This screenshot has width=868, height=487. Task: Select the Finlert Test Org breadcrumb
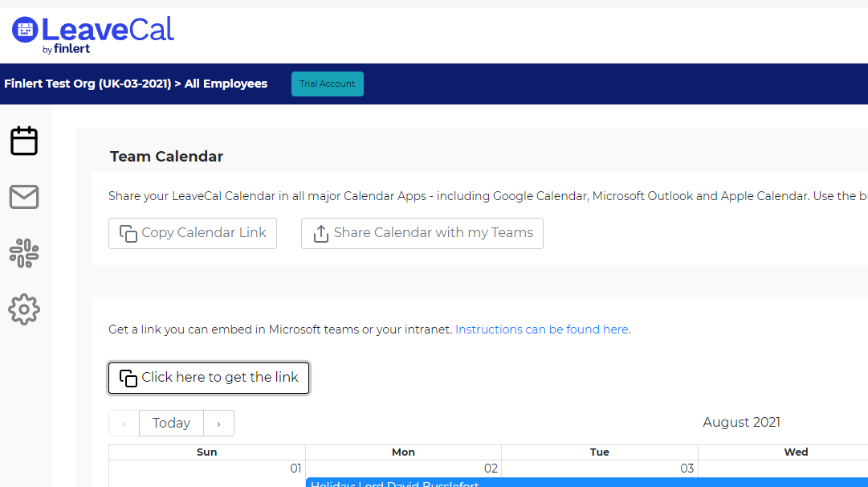pos(88,84)
